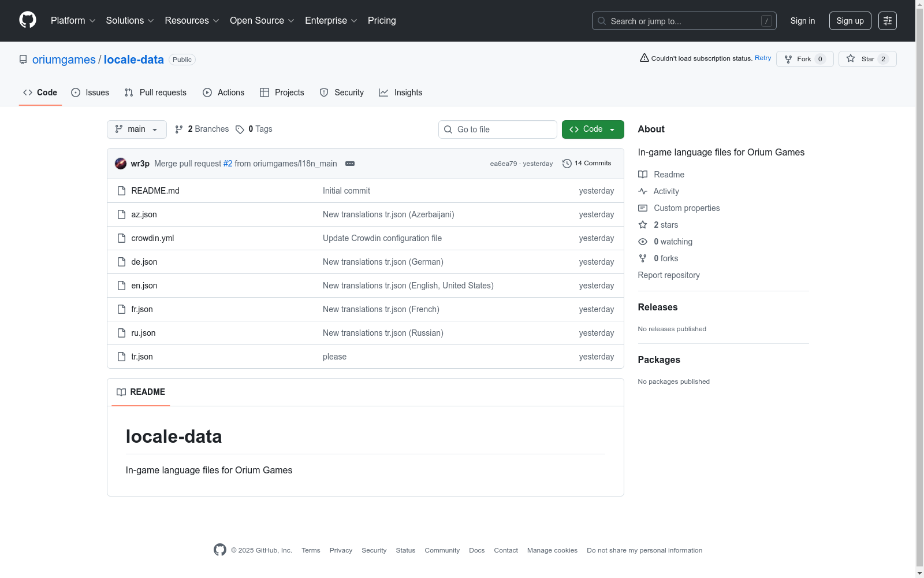Image resolution: width=924 pixels, height=578 pixels.
Task: Click the Custom properties icon
Action: click(643, 208)
